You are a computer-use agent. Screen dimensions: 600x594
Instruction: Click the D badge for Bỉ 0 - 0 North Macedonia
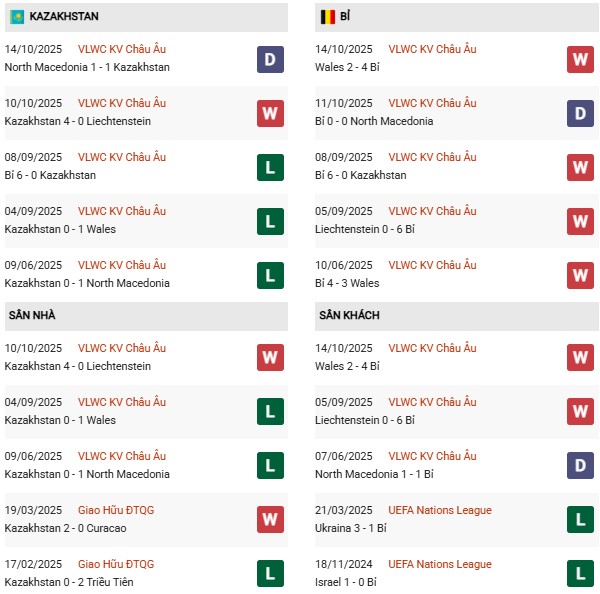point(580,113)
